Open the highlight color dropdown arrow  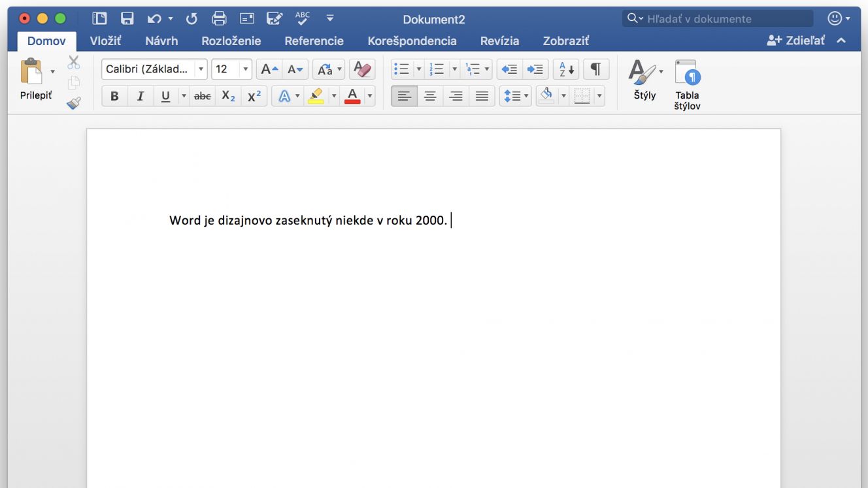[x=333, y=96]
